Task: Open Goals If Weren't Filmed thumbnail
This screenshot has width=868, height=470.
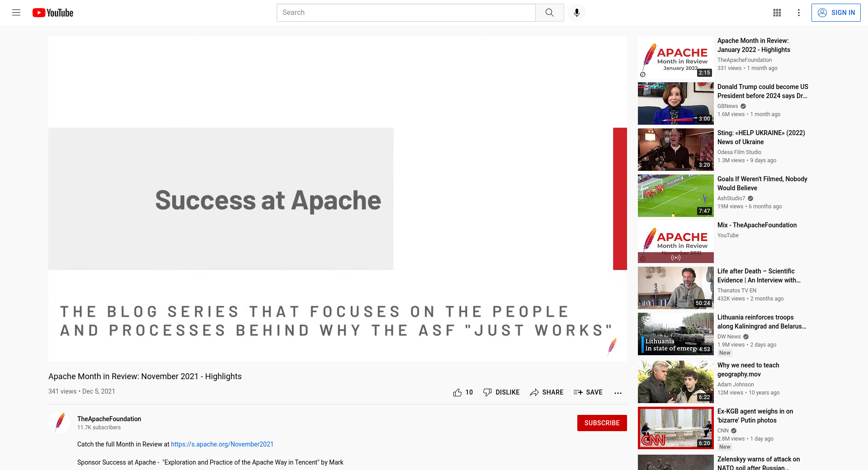Action: pos(675,196)
